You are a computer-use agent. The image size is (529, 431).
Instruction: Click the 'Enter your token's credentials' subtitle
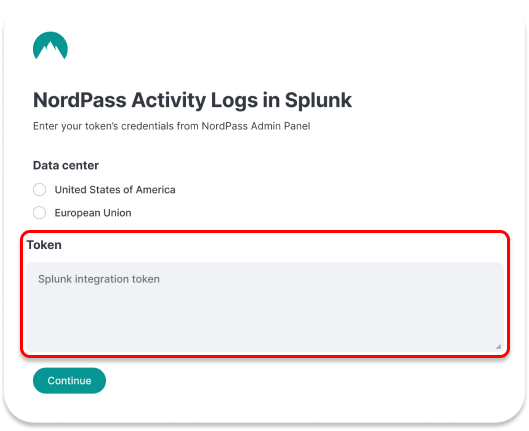[x=171, y=126]
